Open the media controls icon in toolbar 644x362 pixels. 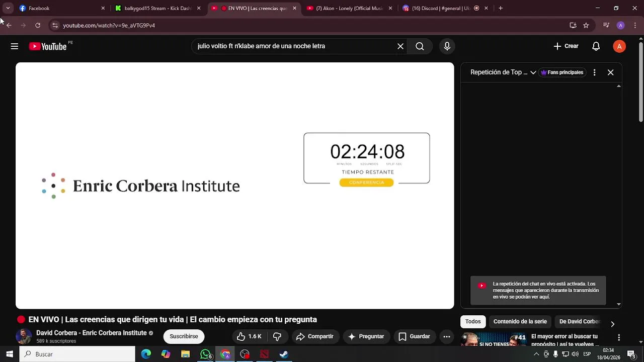click(x=606, y=25)
